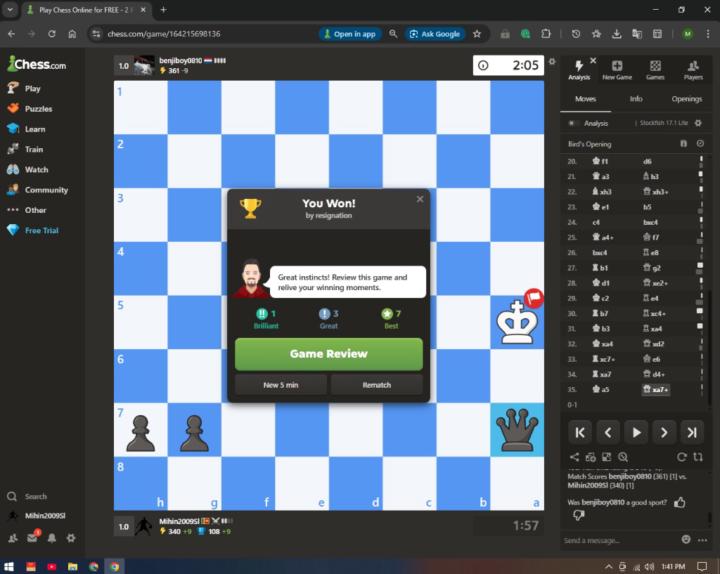The height and width of the screenshot is (574, 720).
Task: Open the Puzzles menu in sidebar
Action: [x=38, y=108]
